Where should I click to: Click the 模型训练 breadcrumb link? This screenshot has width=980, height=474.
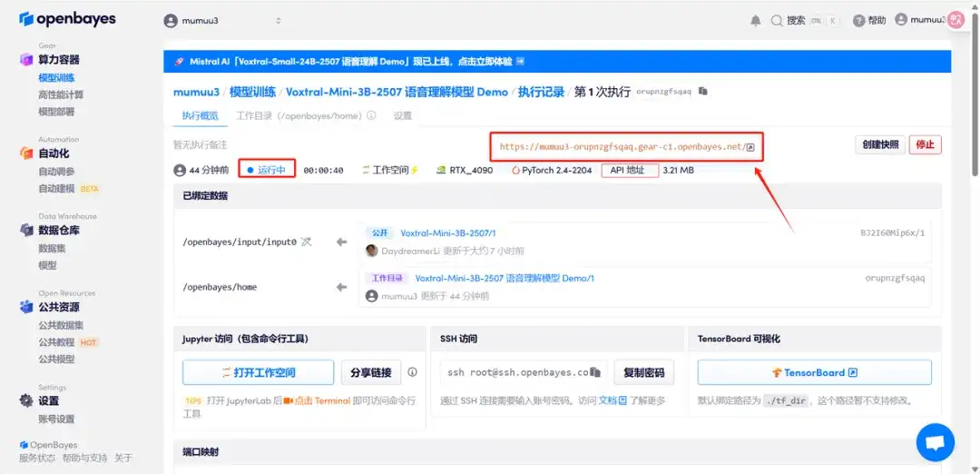point(252,92)
